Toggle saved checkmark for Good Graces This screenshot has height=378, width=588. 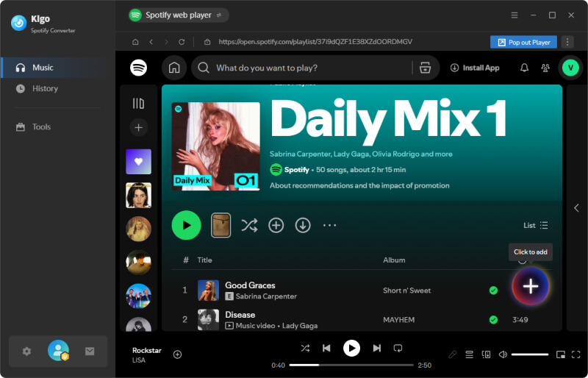pos(493,290)
